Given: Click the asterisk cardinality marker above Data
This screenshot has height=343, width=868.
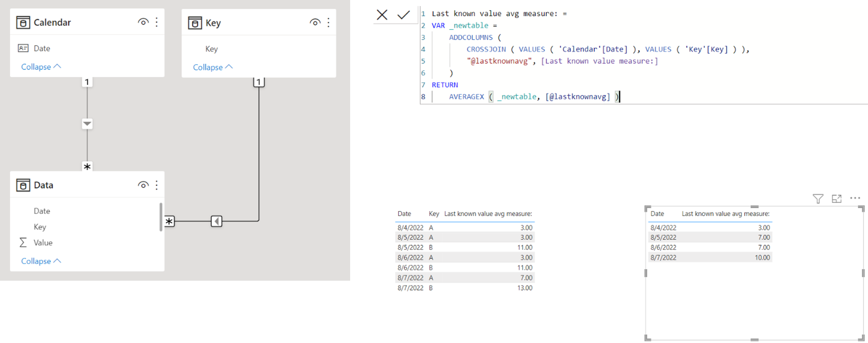Looking at the screenshot, I should (87, 167).
